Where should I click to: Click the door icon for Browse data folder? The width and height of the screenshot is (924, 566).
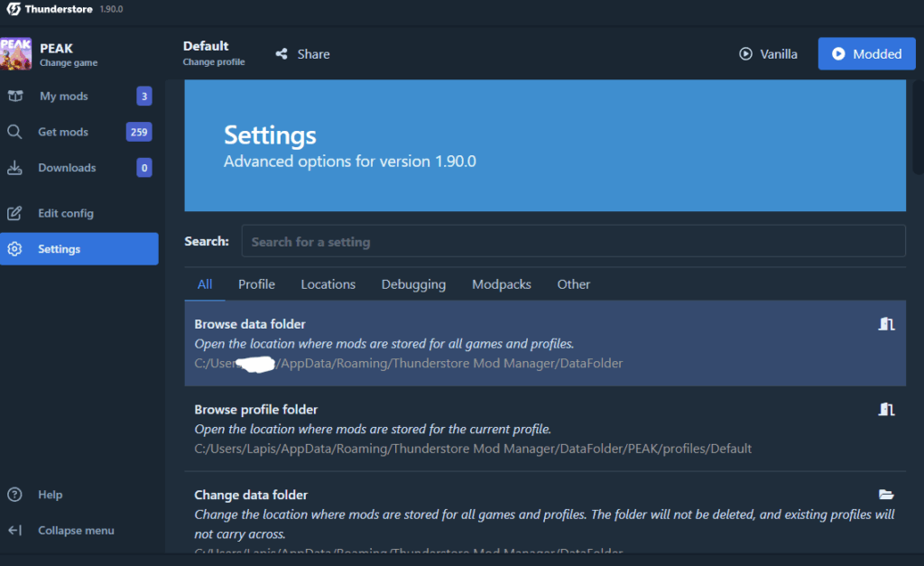click(886, 324)
